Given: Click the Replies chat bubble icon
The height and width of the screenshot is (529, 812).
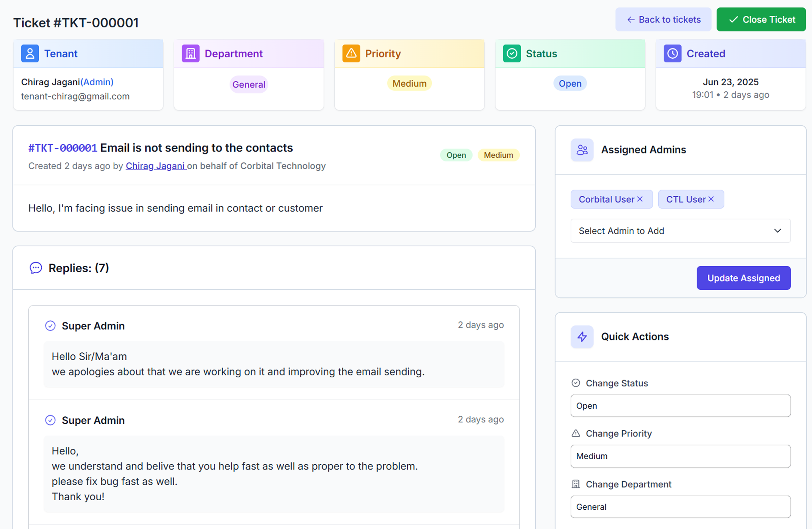Looking at the screenshot, I should click(x=36, y=268).
